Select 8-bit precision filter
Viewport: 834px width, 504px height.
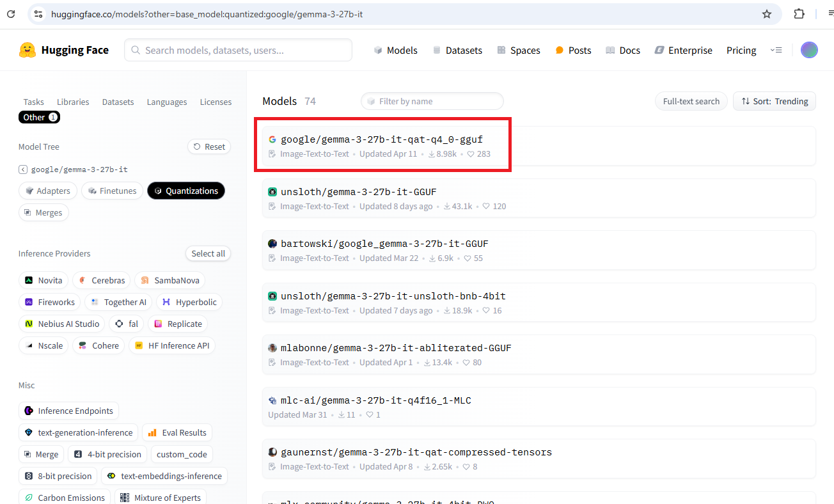58,476
